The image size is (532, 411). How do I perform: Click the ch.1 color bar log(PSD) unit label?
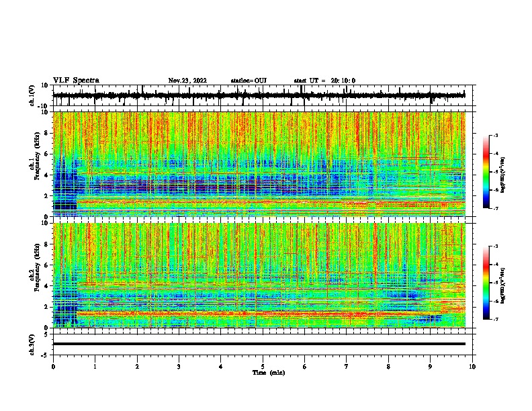tap(503, 175)
